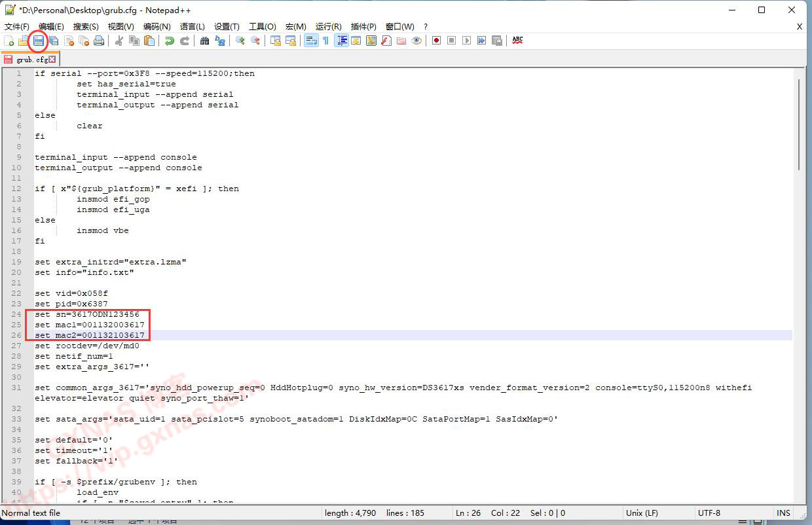812x525 pixels.
Task: Close the grub.cfg tab with its X
Action: [52, 60]
